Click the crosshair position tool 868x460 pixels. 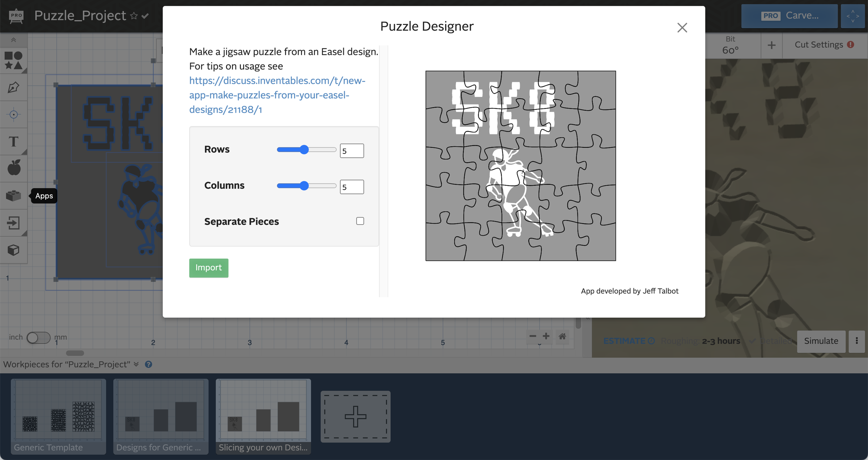point(14,115)
